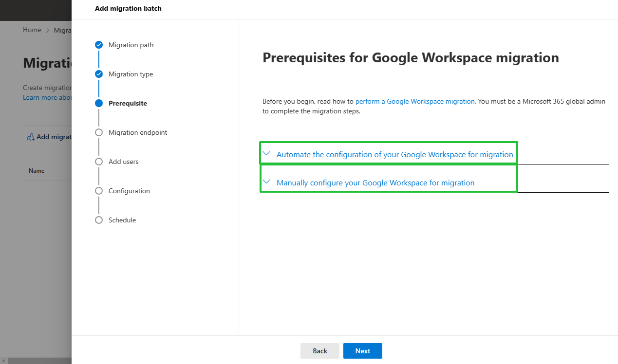The image size is (618, 364).
Task: Select 'Migration endpoint' step label
Action: click(x=138, y=132)
